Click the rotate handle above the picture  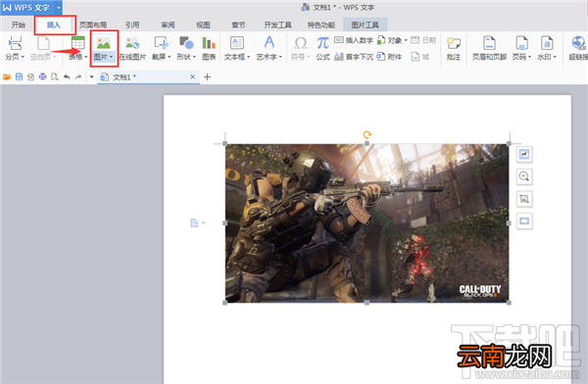[367, 134]
